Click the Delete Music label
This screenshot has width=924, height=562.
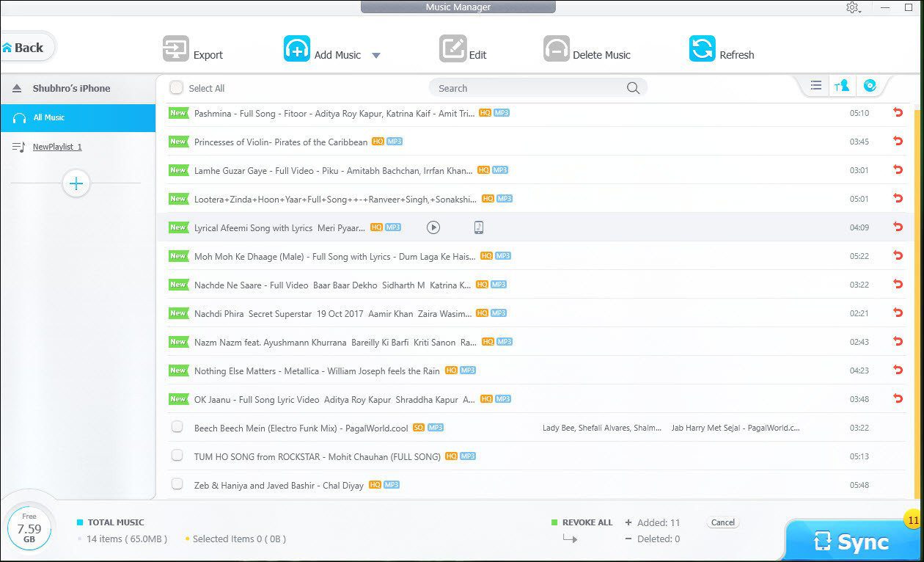coord(601,55)
